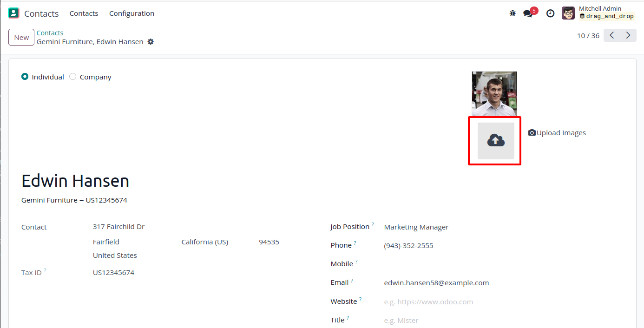Image resolution: width=644 pixels, height=328 pixels.
Task: Click the Tax ID value US12345674
Action: point(113,273)
